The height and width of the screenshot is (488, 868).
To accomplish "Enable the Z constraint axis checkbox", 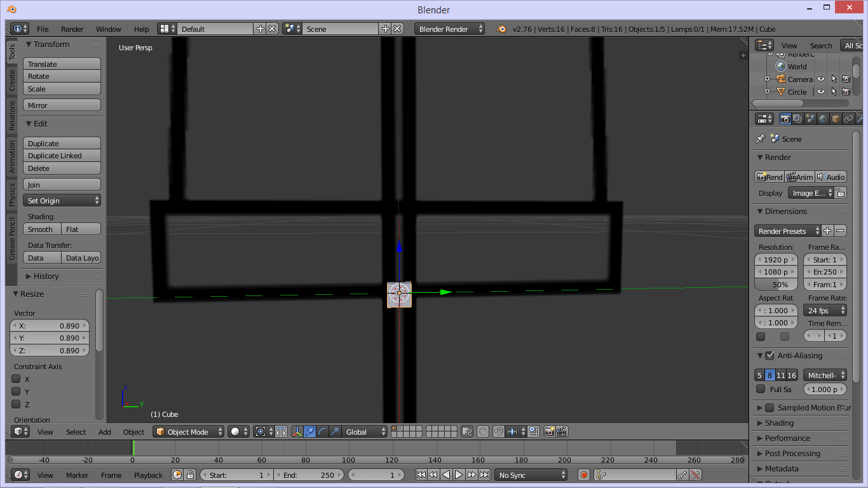I will click(x=17, y=404).
